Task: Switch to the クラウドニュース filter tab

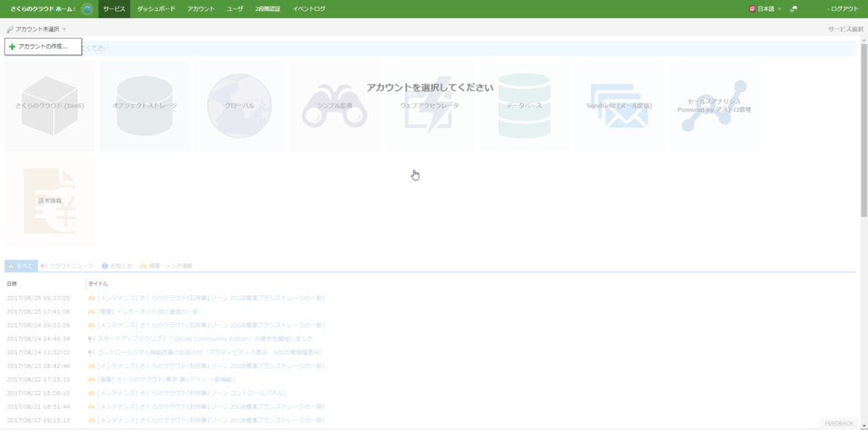Action: pos(67,266)
